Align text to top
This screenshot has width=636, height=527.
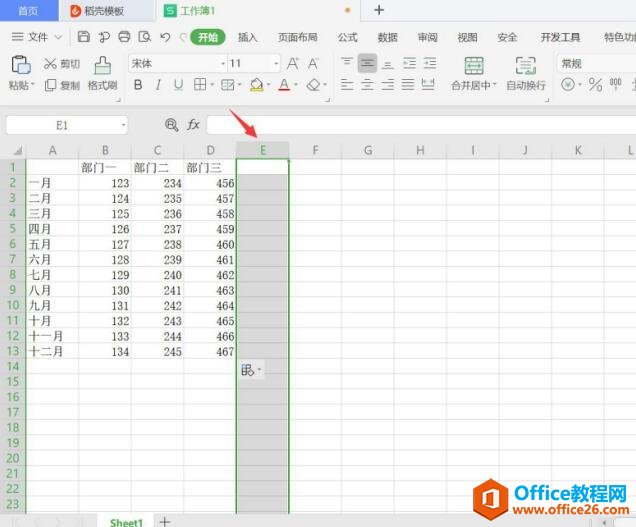pos(347,63)
